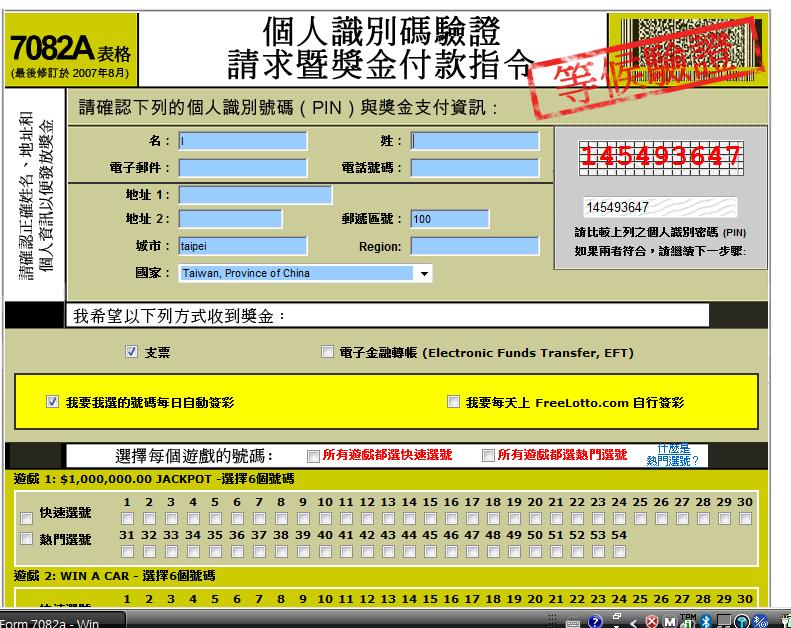Image resolution: width=791 pixels, height=628 pixels.
Task: Click the 名 first name field
Action: tap(243, 141)
